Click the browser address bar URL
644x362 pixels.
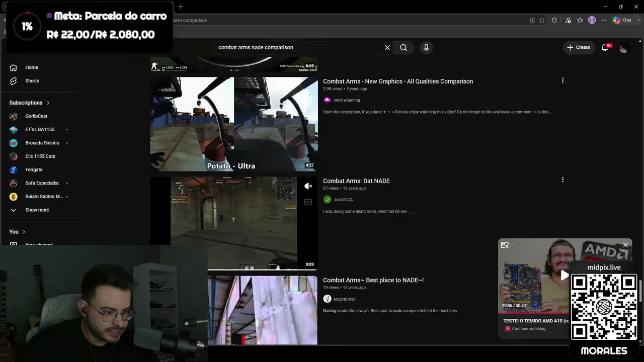(190, 20)
